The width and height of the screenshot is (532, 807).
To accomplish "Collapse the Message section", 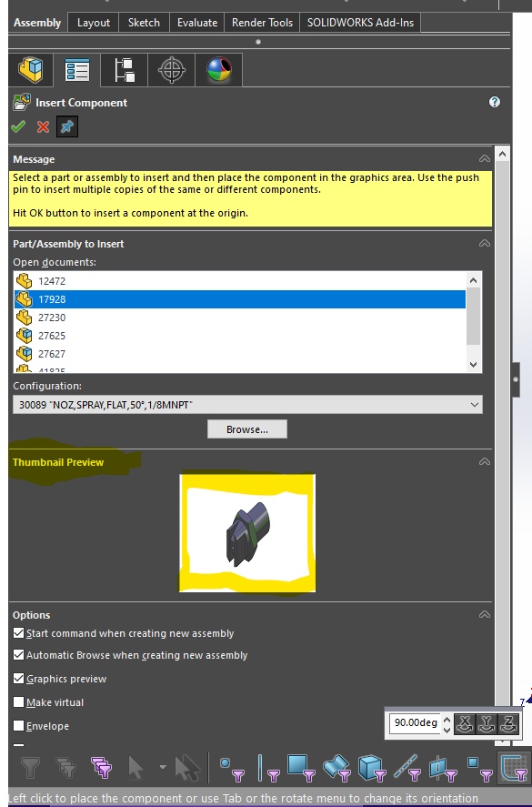I will (484, 158).
